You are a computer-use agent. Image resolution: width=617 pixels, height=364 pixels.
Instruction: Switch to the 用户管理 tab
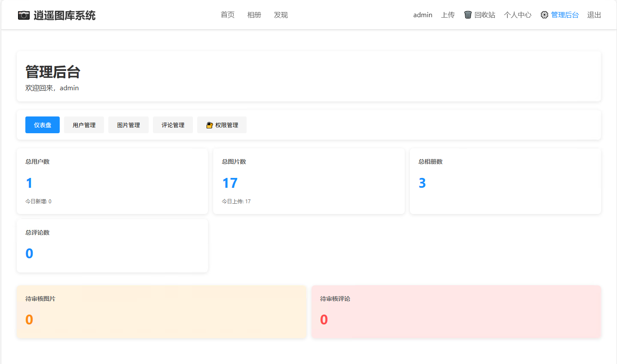point(84,125)
